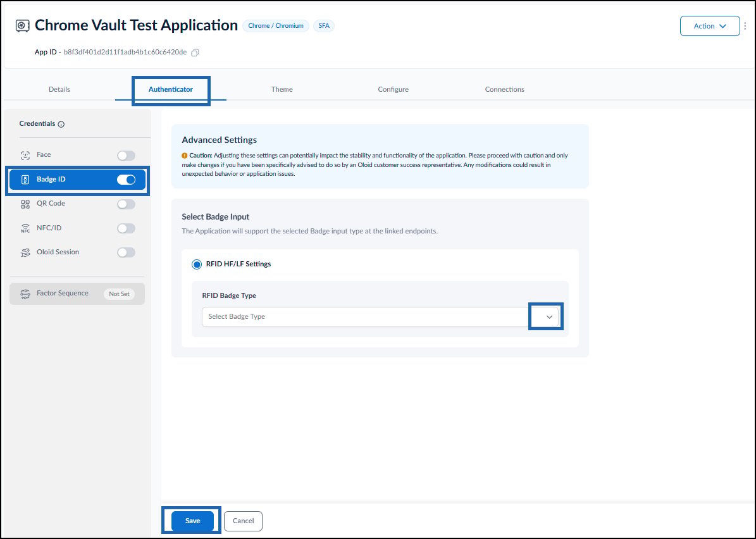Image resolution: width=756 pixels, height=539 pixels.
Task: Open the Action dropdown menu
Action: tap(710, 26)
